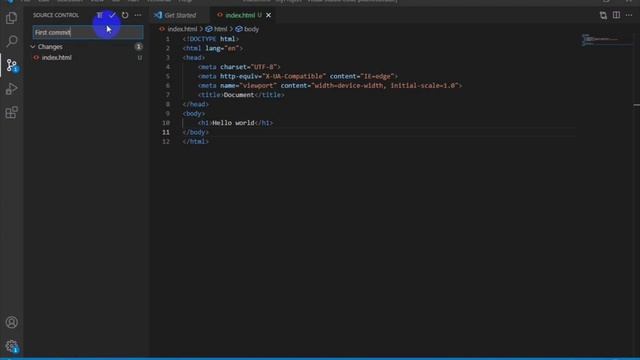
Task: Click the Open Changes editor icon
Action: pyautogui.click(x=603, y=15)
